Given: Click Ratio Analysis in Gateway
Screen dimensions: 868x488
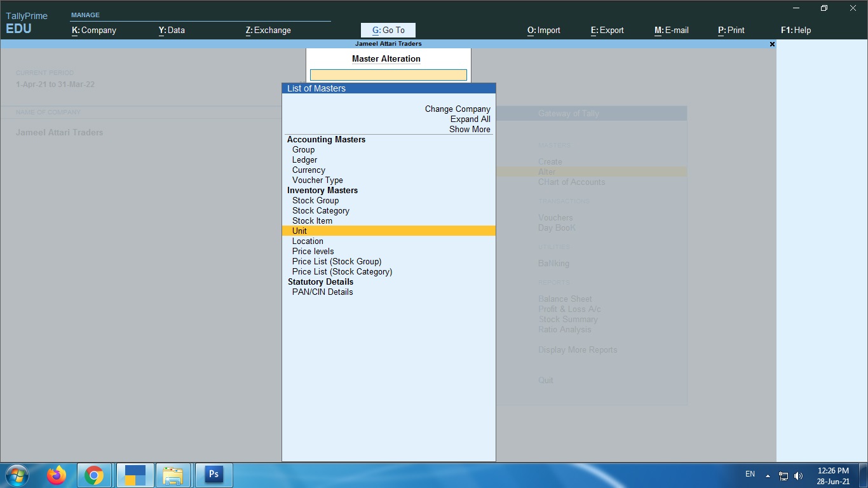Looking at the screenshot, I should click(565, 329).
